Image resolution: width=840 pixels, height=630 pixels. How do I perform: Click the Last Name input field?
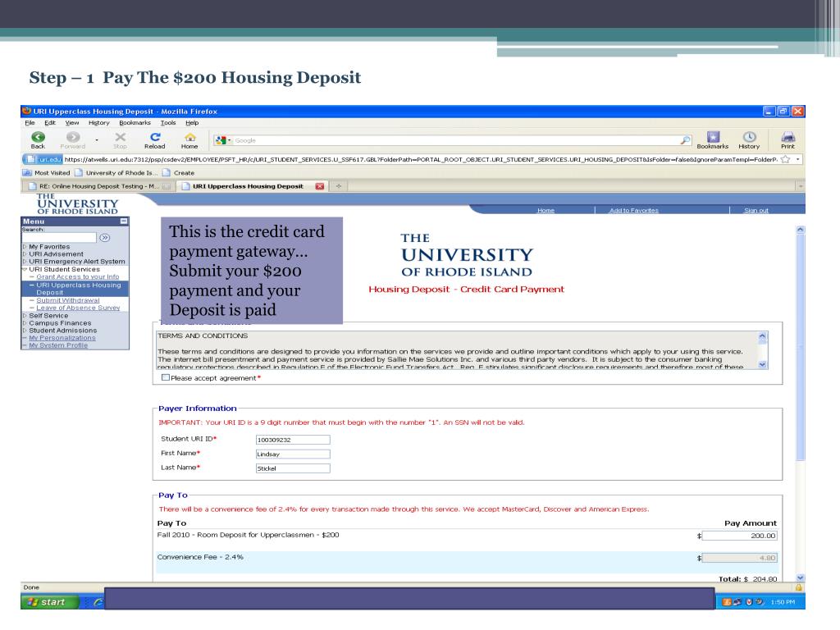(x=293, y=468)
